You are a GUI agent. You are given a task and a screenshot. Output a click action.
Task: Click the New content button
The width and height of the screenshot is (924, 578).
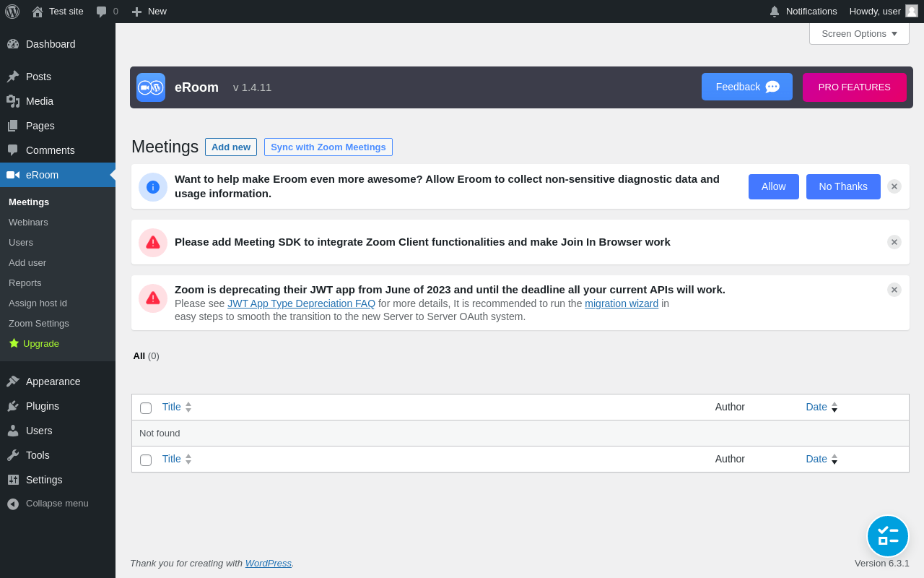click(149, 12)
